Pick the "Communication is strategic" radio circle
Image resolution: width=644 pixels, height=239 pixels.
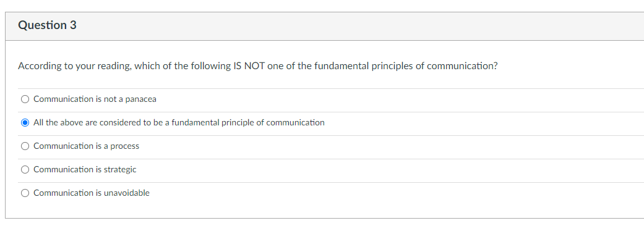click(x=25, y=169)
